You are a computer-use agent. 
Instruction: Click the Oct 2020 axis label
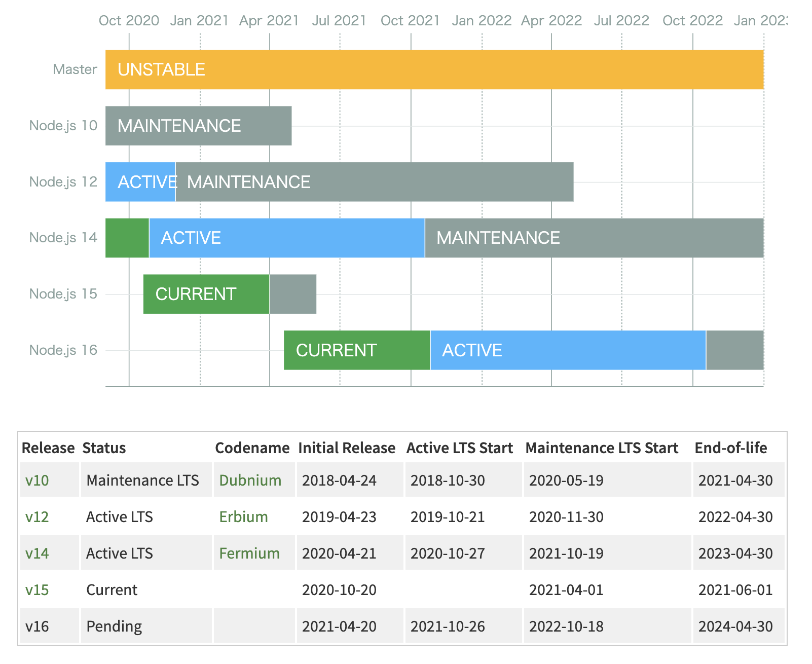129,21
